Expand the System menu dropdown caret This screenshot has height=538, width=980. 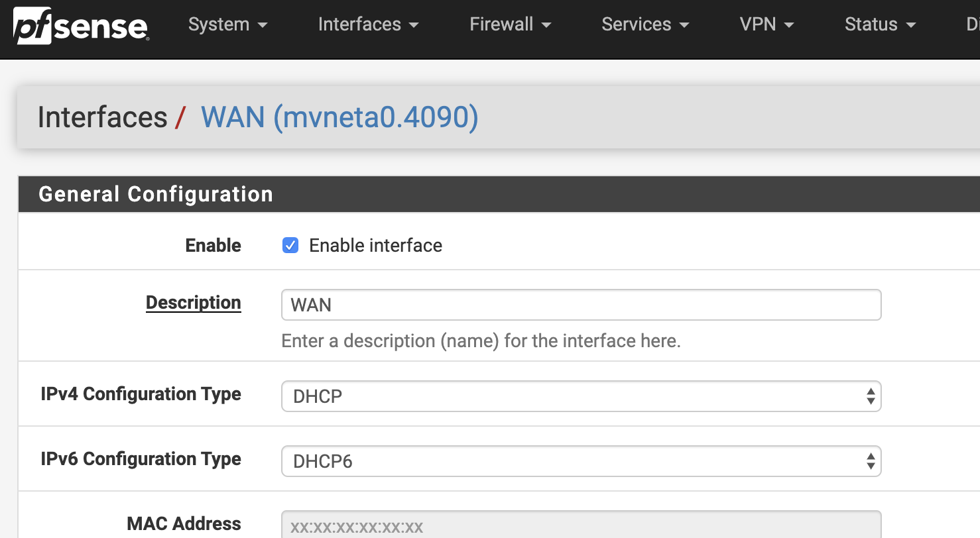click(263, 25)
